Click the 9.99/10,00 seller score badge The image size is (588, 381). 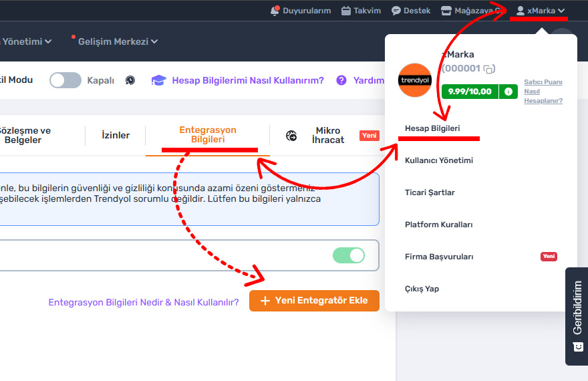point(470,92)
